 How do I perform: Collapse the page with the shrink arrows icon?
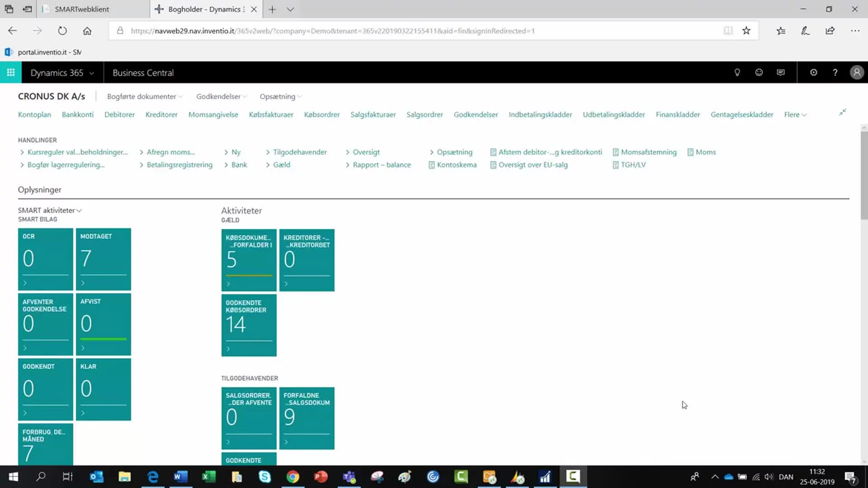point(843,112)
